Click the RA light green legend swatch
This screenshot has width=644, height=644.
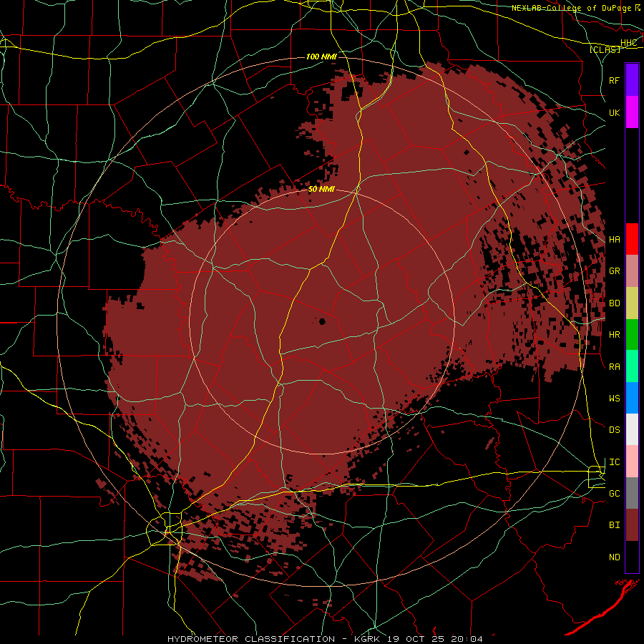click(632, 366)
